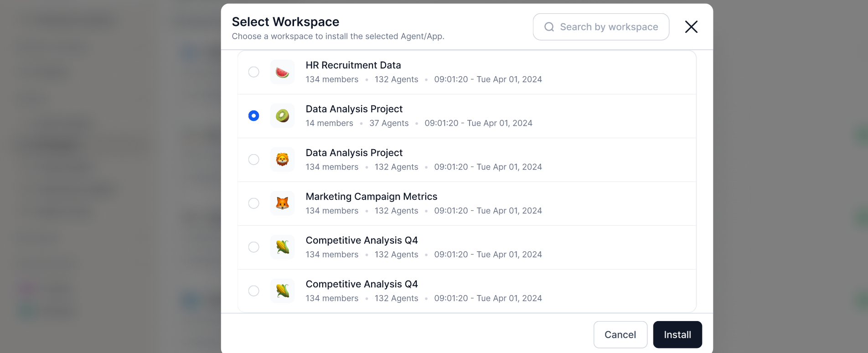Focus the Search by workspace field

[x=601, y=27]
